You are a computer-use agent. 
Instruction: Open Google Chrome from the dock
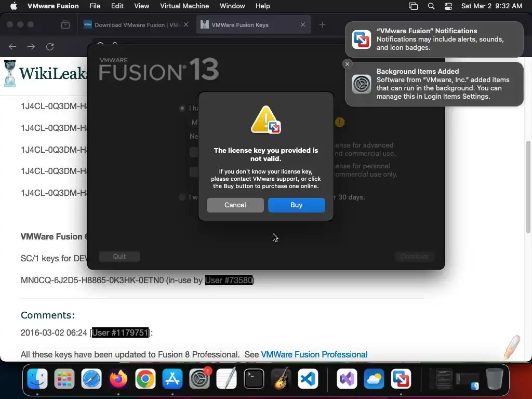click(145, 379)
